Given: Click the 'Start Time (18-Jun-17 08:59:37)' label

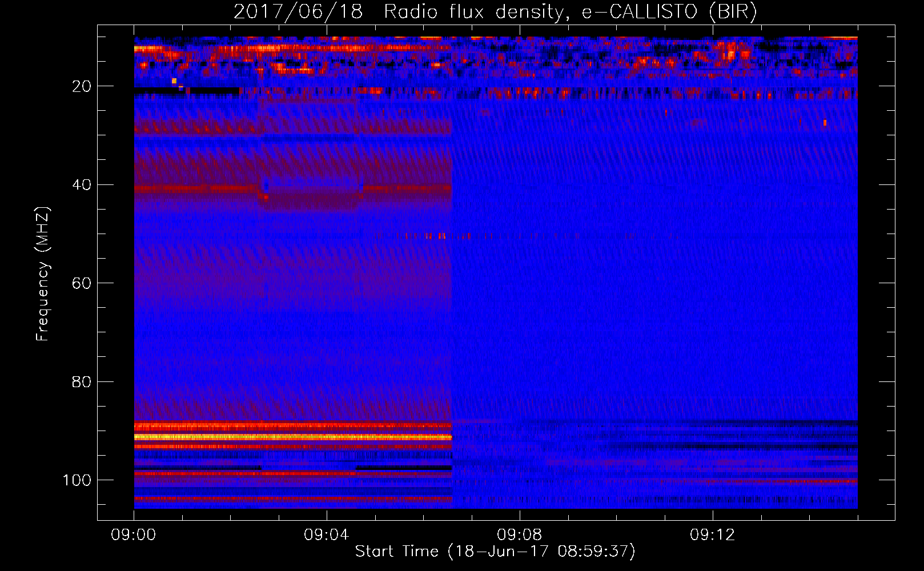Looking at the screenshot, I should [x=495, y=552].
